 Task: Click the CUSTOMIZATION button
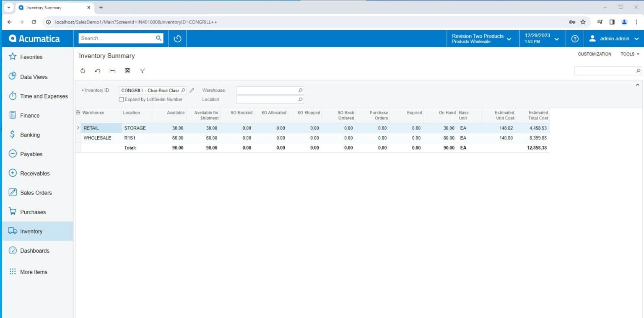click(594, 54)
